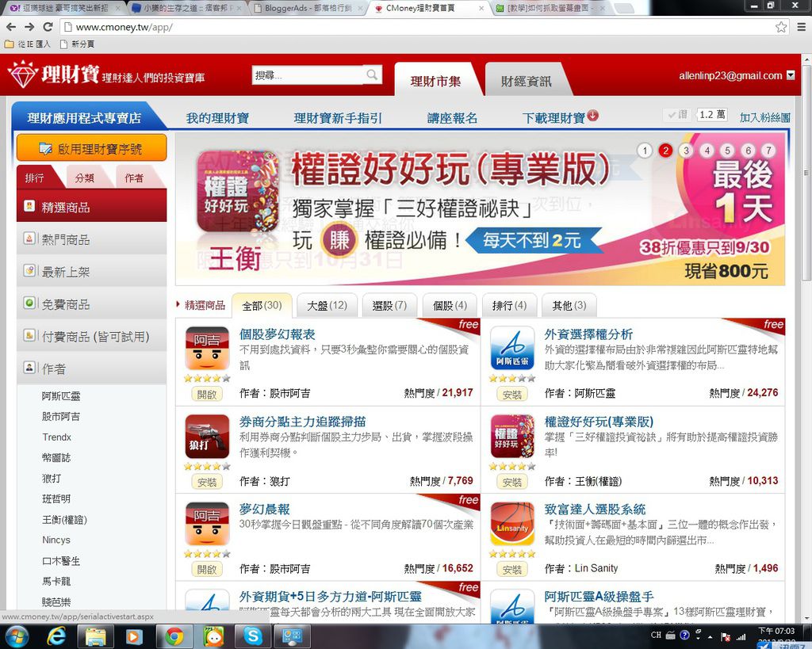Image resolution: width=812 pixels, height=649 pixels.
Task: Click the Facebook 讚 like button
Action: pos(678,114)
